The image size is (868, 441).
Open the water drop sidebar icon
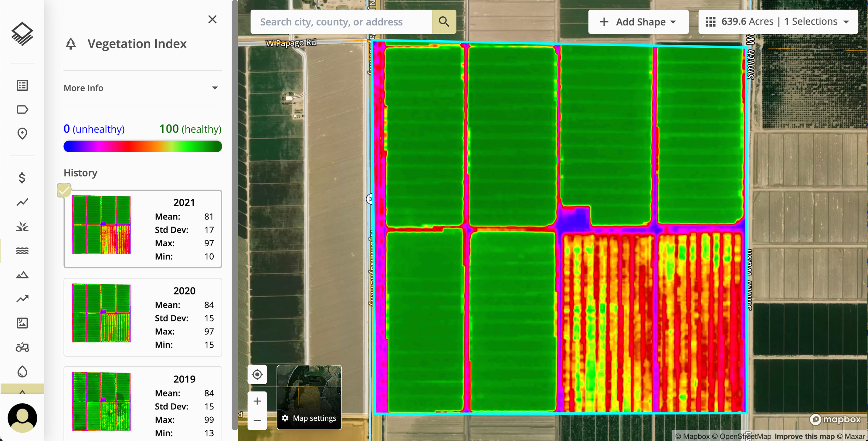tap(22, 372)
